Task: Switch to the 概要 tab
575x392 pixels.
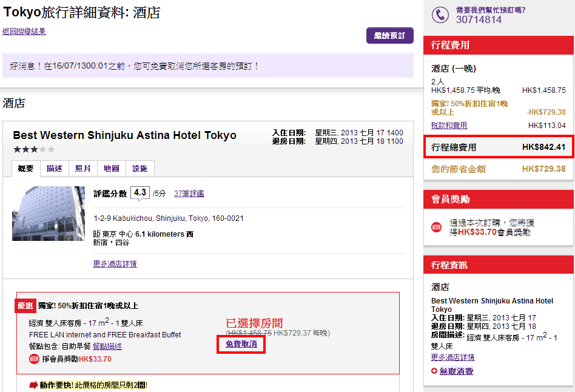Action: click(25, 169)
